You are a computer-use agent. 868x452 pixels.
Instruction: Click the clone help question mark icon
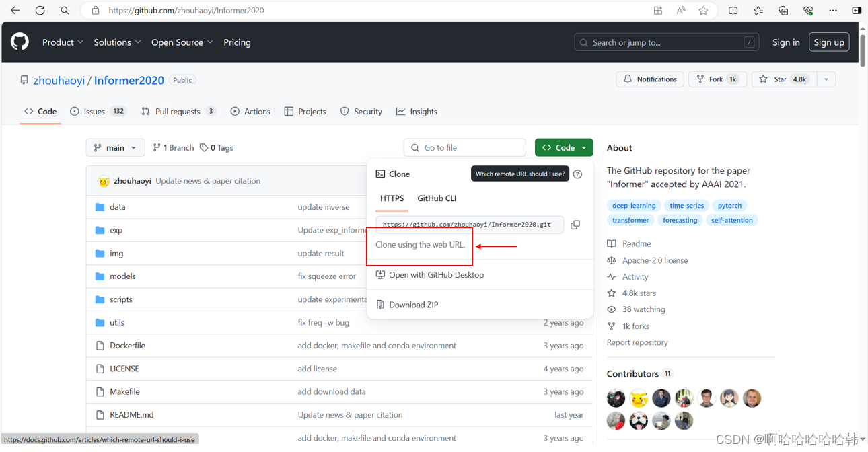[x=577, y=174]
